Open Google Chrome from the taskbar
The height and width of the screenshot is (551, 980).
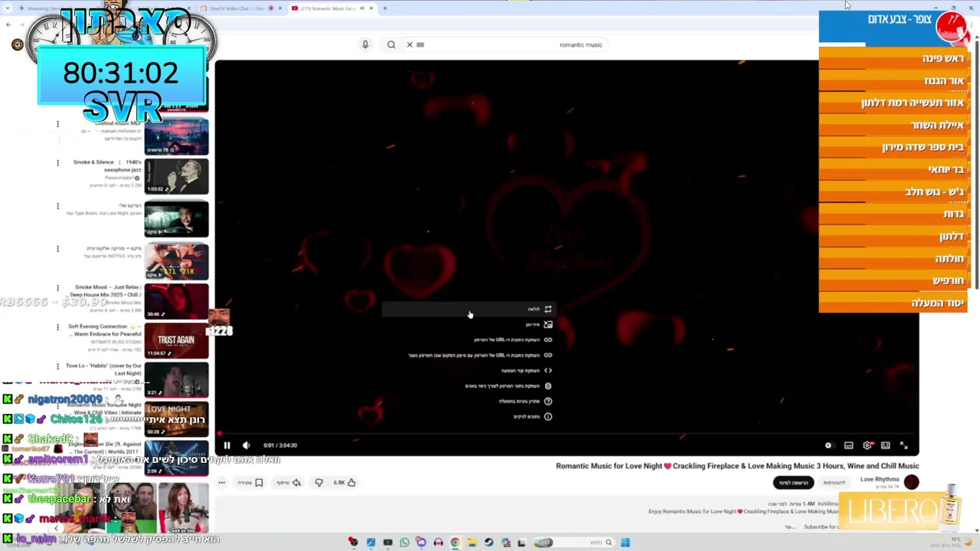(x=455, y=543)
